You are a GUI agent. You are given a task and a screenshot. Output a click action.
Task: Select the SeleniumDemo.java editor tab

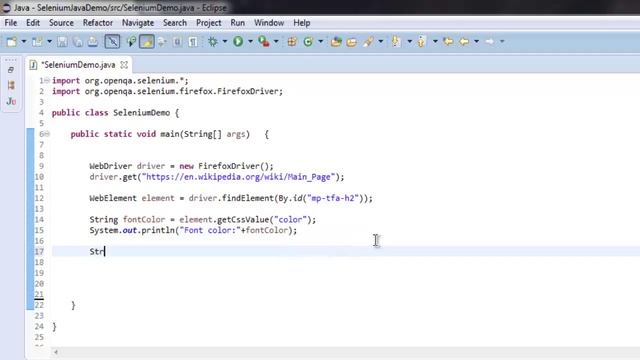(x=78, y=65)
